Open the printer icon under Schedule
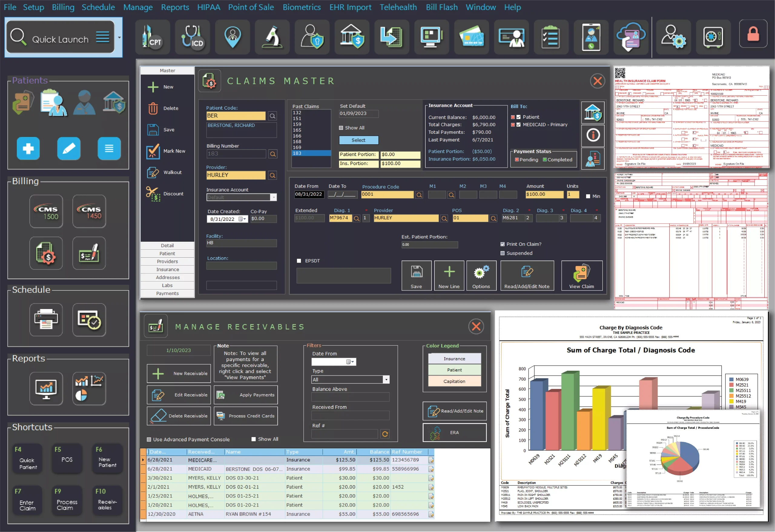Viewport: 775px width, 532px height. (46, 320)
